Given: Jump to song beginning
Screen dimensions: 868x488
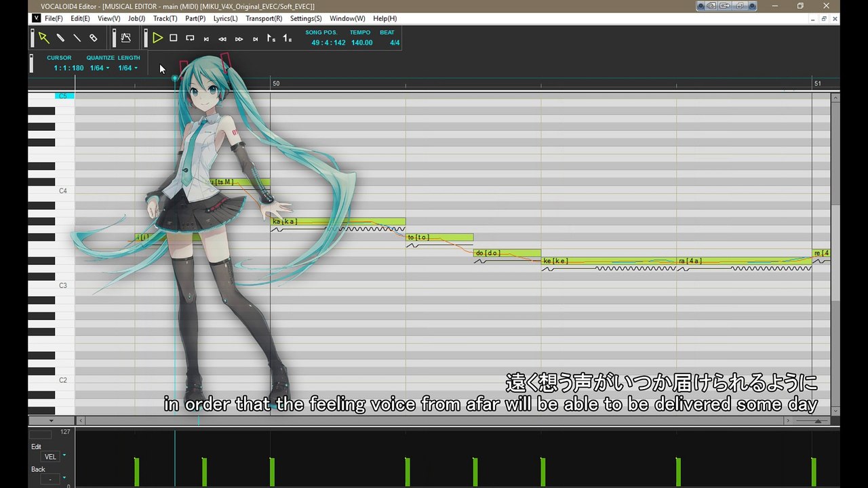Looking at the screenshot, I should pos(206,39).
